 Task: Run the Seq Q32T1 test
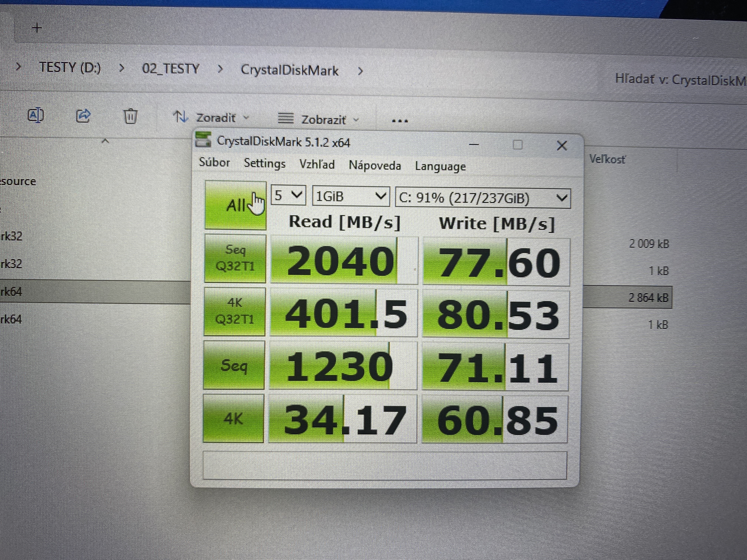pos(235,258)
